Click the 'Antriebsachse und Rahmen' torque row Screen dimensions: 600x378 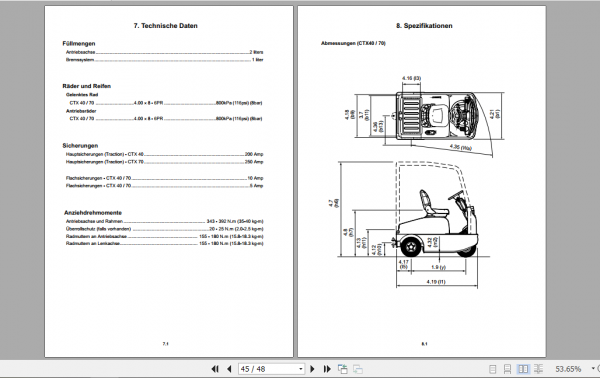[165, 221]
